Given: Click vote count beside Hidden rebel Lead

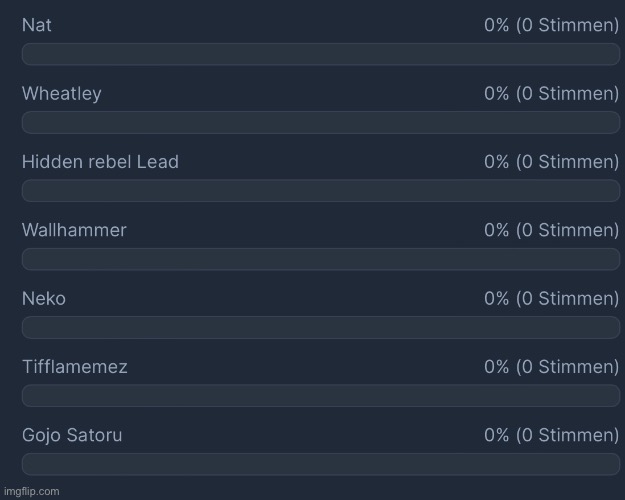Looking at the screenshot, I should click(x=552, y=162).
